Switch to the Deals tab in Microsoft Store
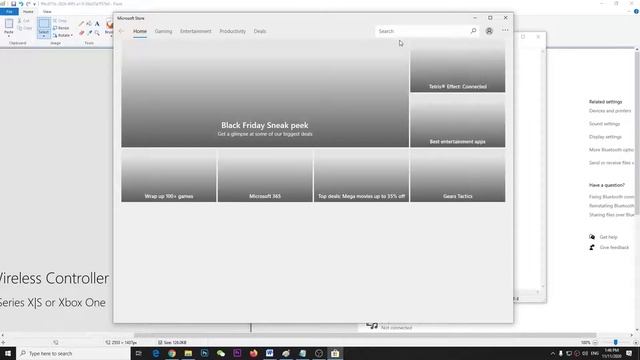The height and width of the screenshot is (360, 640). click(260, 31)
